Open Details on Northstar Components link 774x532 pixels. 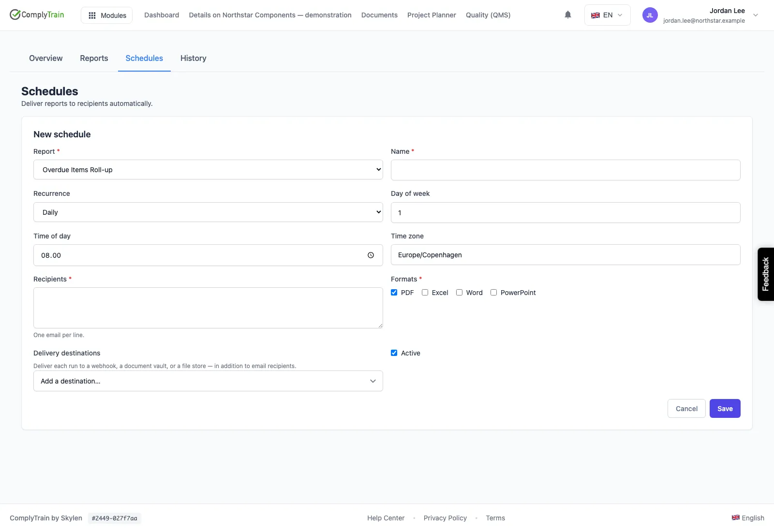click(270, 15)
